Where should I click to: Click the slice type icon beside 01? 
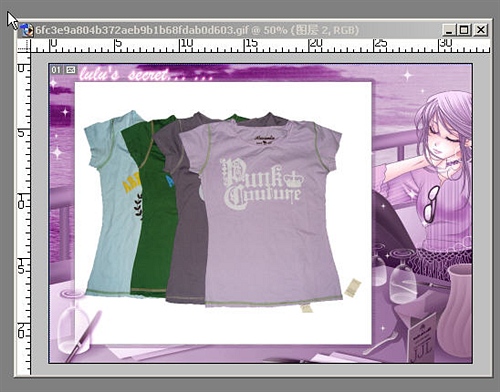point(70,70)
